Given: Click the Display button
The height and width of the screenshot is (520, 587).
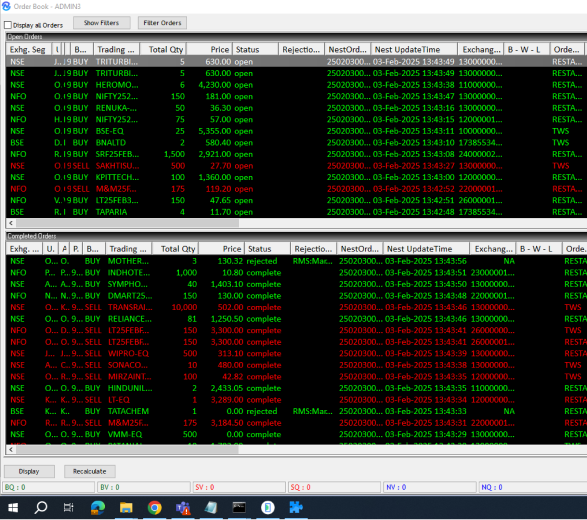Looking at the screenshot, I should point(29,471).
